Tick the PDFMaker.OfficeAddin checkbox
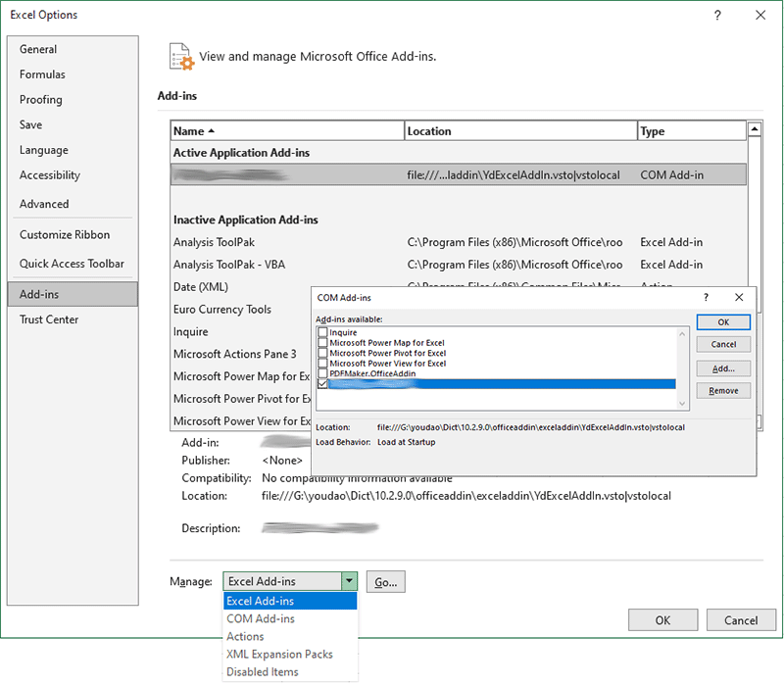 click(322, 373)
